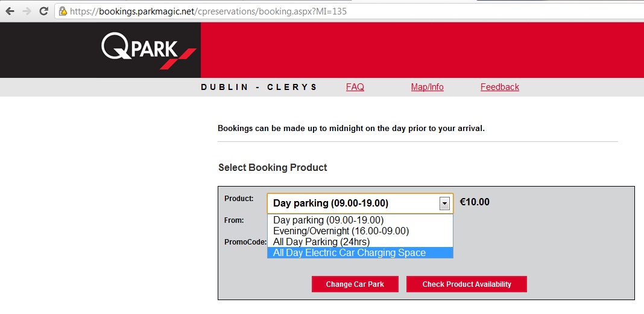The image size is (644, 314).
Task: Click the Select Booking Product heading
Action: coord(273,167)
